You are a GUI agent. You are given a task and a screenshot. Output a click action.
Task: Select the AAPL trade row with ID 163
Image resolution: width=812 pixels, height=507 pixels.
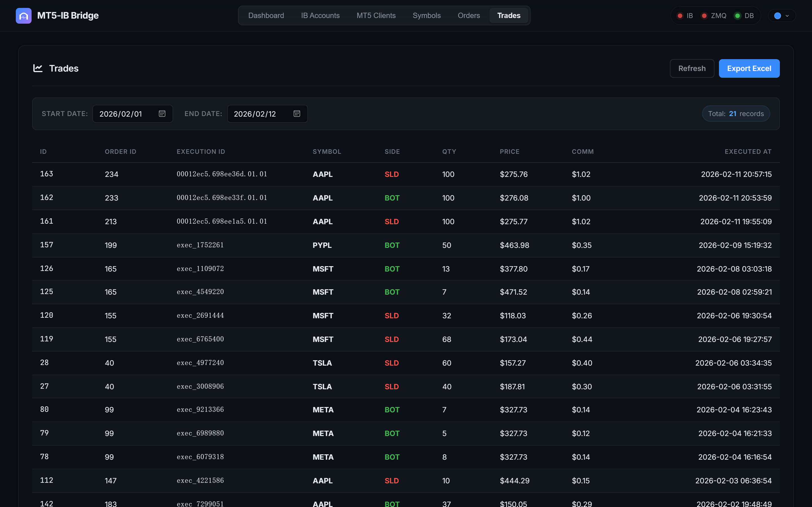tap(403, 174)
